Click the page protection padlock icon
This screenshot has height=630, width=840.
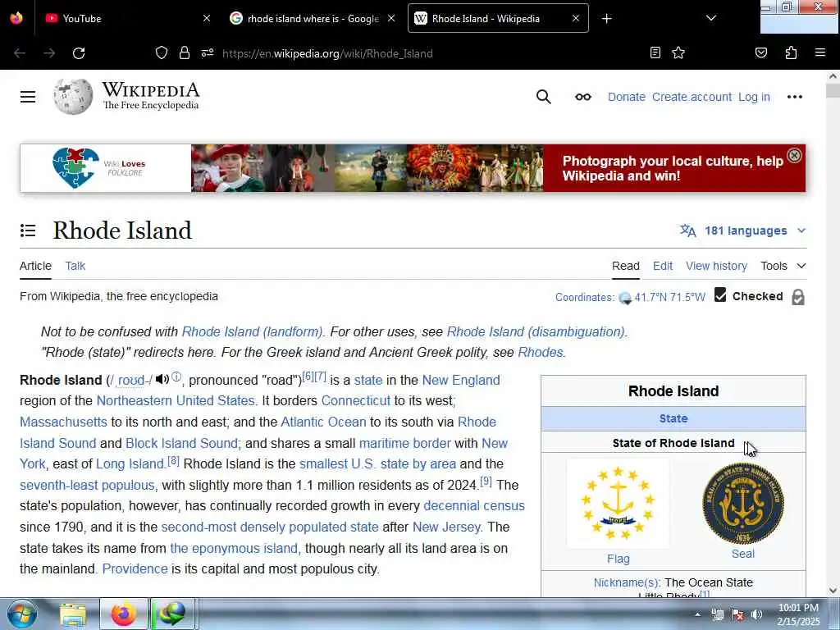[797, 297]
